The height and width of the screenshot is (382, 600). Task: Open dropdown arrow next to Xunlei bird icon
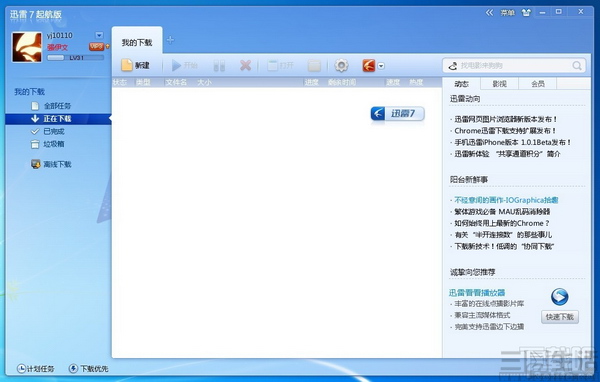pos(381,66)
